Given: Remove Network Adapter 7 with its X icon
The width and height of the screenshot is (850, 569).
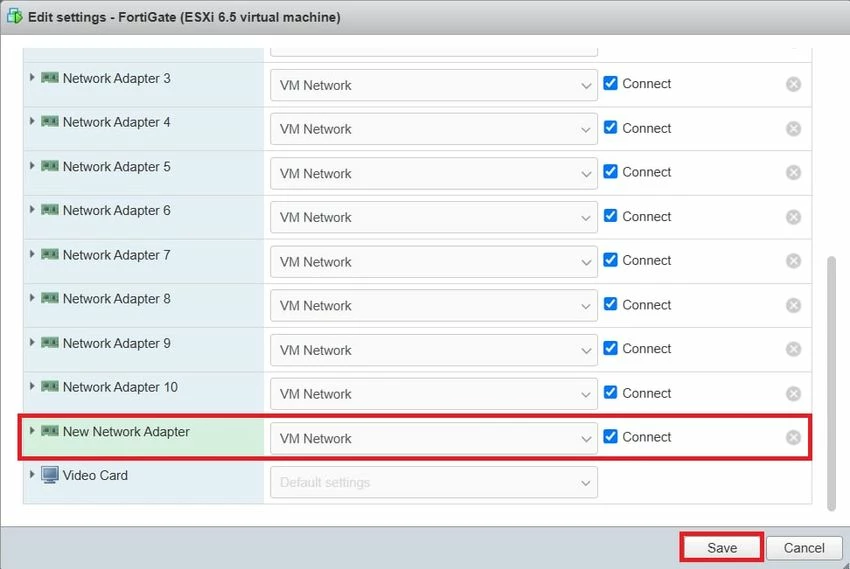Looking at the screenshot, I should coord(793,261).
